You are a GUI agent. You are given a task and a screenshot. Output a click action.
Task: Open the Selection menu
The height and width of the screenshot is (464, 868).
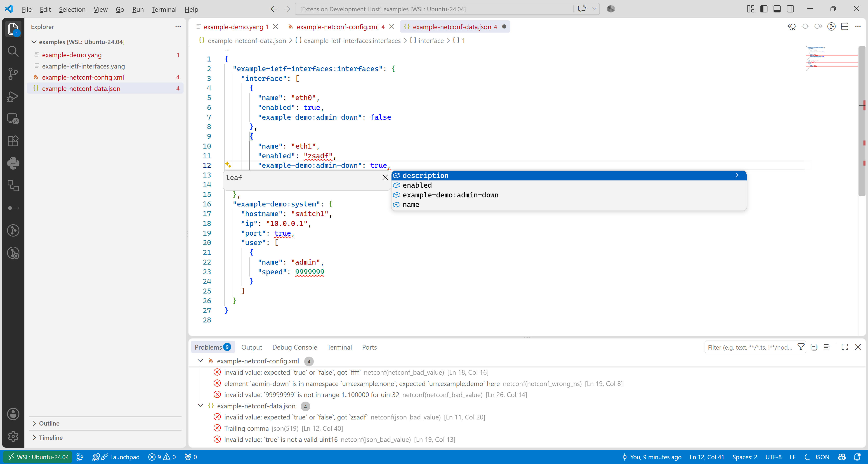coord(72,9)
